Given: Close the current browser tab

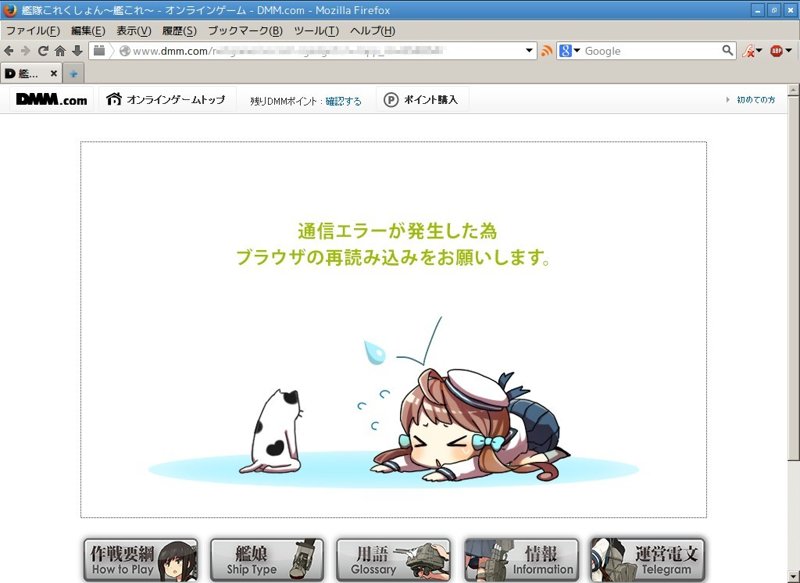Looking at the screenshot, I should click(x=54, y=73).
